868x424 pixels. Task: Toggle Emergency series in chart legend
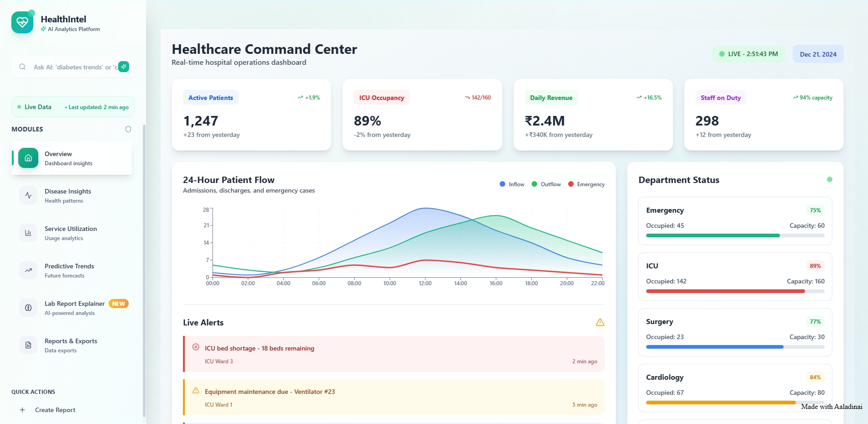pos(586,184)
